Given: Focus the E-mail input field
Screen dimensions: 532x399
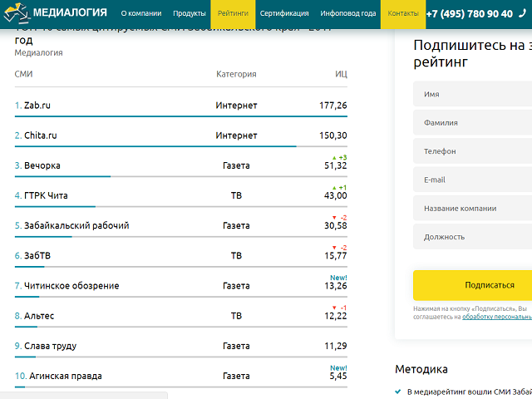Looking at the screenshot, I should tap(472, 180).
